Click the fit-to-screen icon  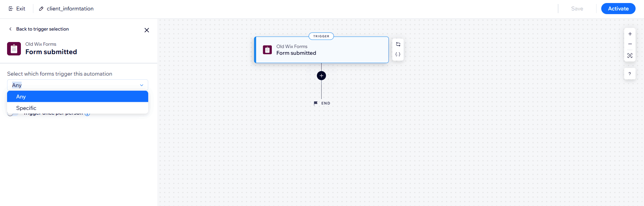pyautogui.click(x=630, y=55)
